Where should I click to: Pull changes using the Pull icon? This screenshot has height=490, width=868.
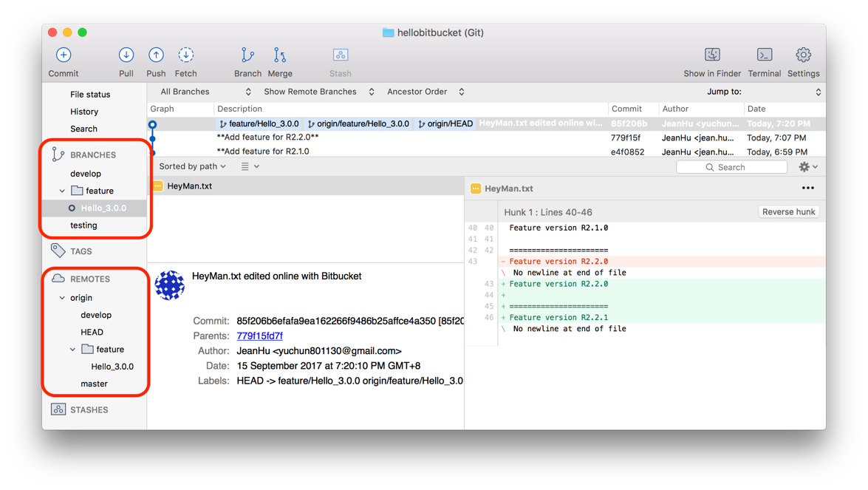pos(126,55)
